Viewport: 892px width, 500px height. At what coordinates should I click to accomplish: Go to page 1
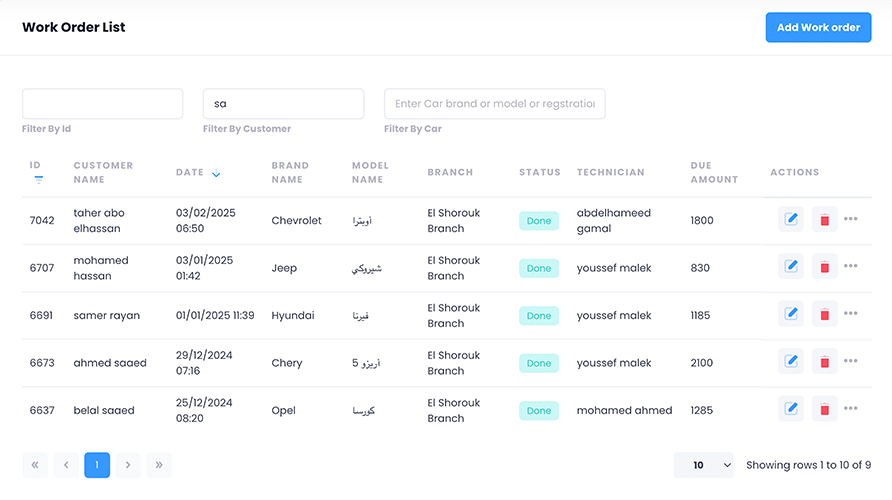tap(97, 465)
